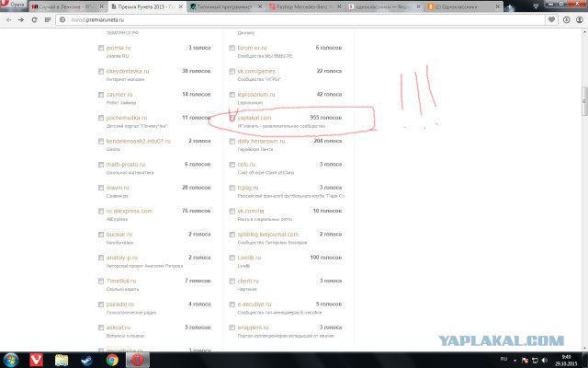This screenshot has height=368, width=588.
Task: Open the cofc.ru link
Action: pyautogui.click(x=246, y=164)
